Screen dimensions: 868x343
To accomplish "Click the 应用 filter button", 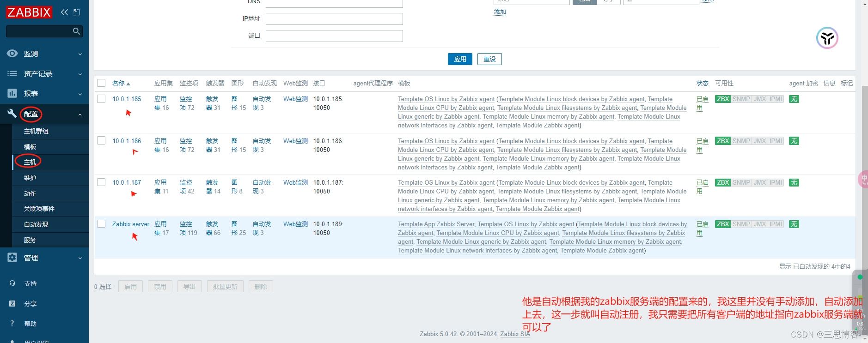I will tap(460, 59).
